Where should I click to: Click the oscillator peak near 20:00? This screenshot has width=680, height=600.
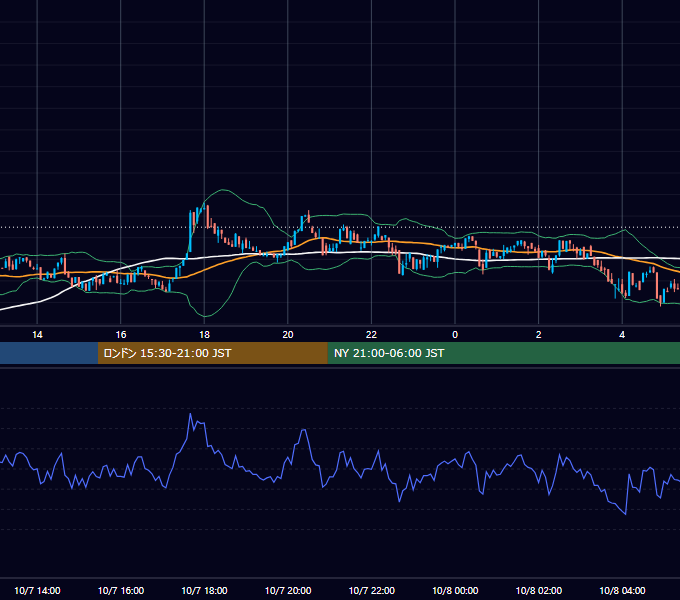tap(304, 430)
